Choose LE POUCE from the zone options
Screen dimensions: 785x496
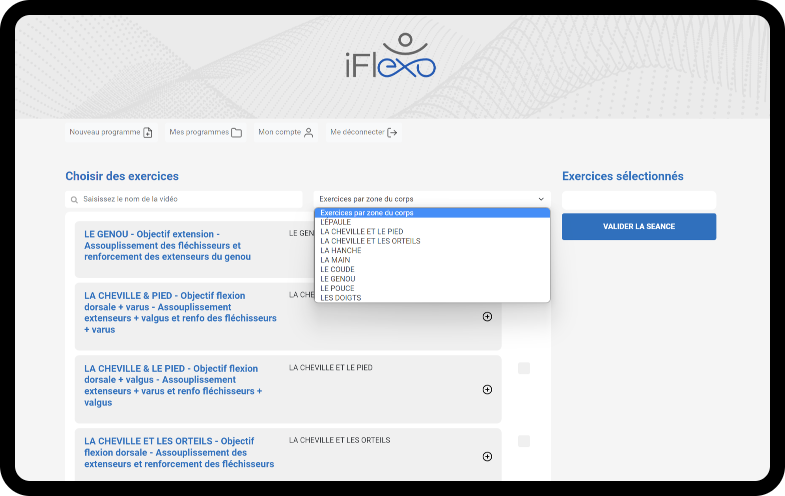[337, 288]
